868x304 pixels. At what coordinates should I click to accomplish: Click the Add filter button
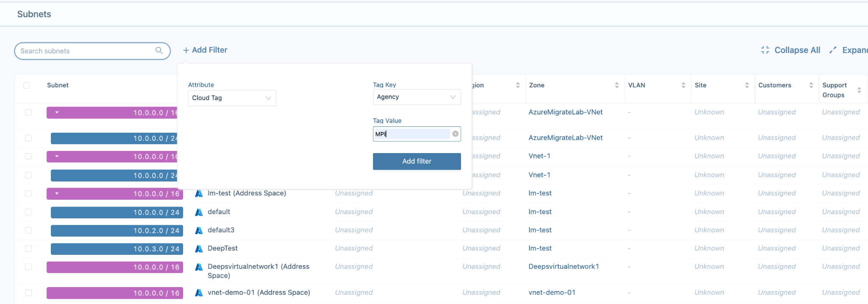coord(417,162)
